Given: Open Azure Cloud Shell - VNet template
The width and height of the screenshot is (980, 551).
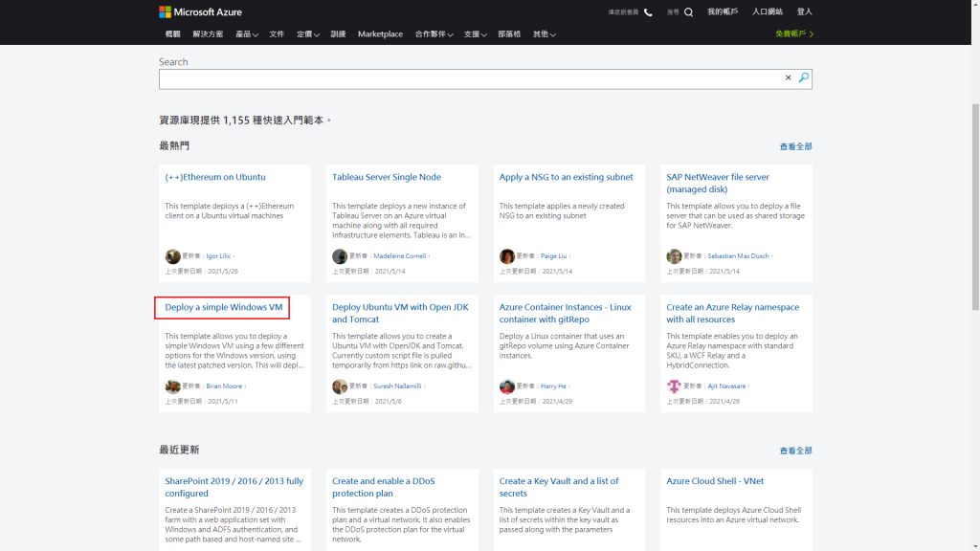Looking at the screenshot, I should (x=714, y=482).
